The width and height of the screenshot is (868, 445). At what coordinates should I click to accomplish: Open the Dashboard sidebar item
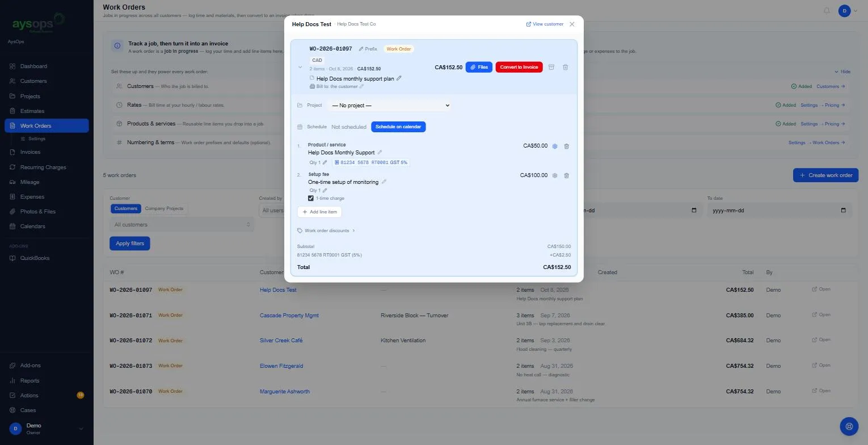tap(47, 66)
